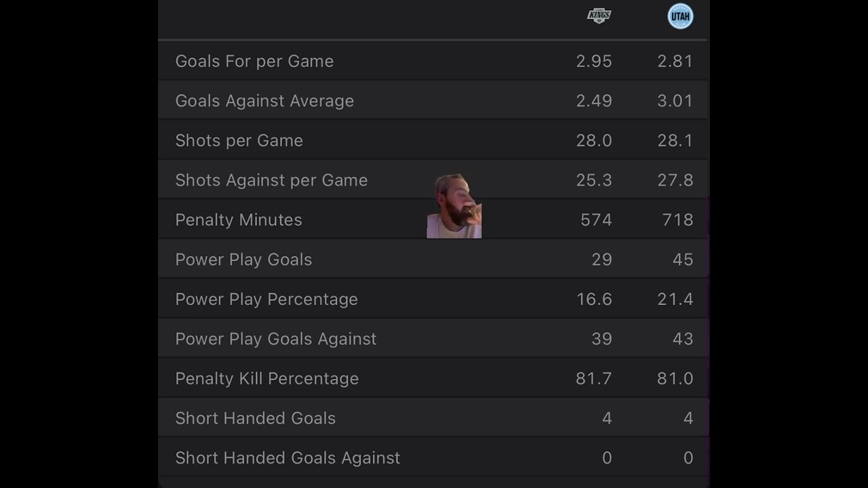Click Kings' 2.95 goals per game value
The height and width of the screenshot is (488, 868).
pos(593,61)
